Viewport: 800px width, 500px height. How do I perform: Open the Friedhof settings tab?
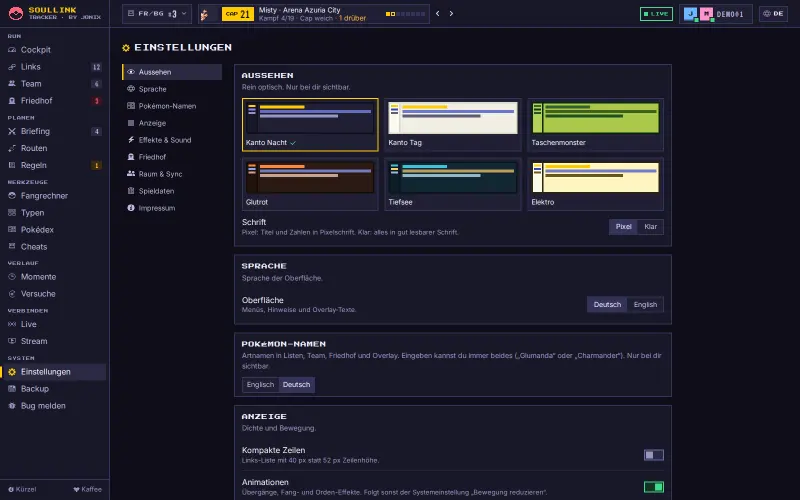tap(172, 157)
